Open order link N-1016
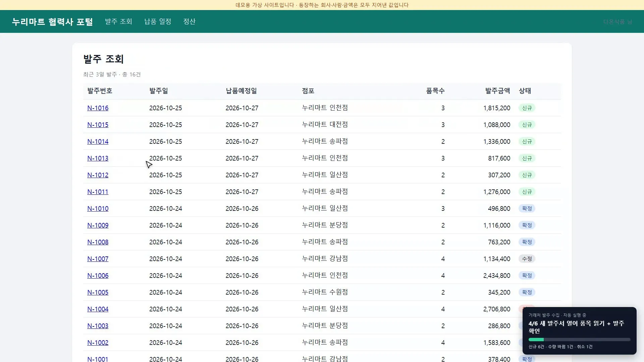This screenshot has height=362, width=644. tap(98, 108)
